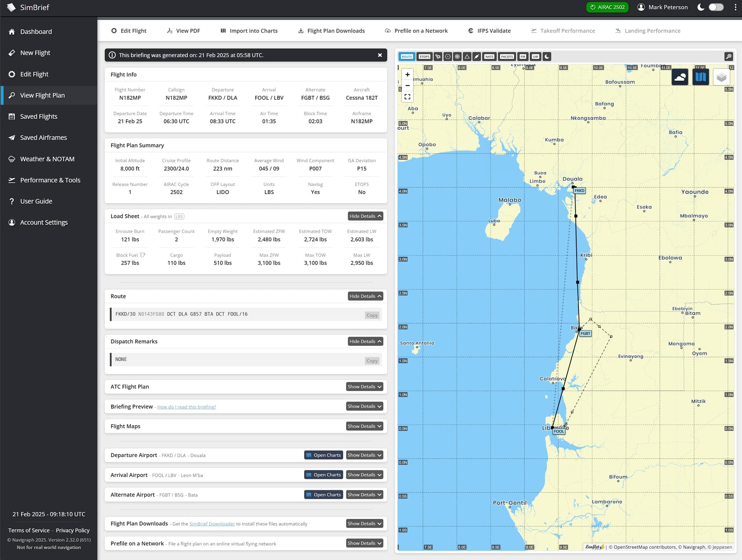Click Edit Flight in top menu
Image resolution: width=742 pixels, height=560 pixels.
[x=129, y=31]
